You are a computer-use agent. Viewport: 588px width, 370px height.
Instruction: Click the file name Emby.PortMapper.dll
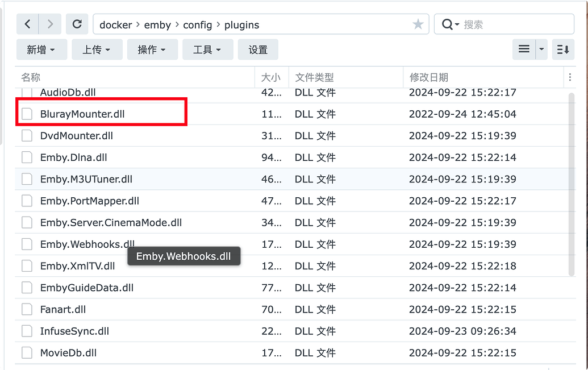click(x=90, y=201)
